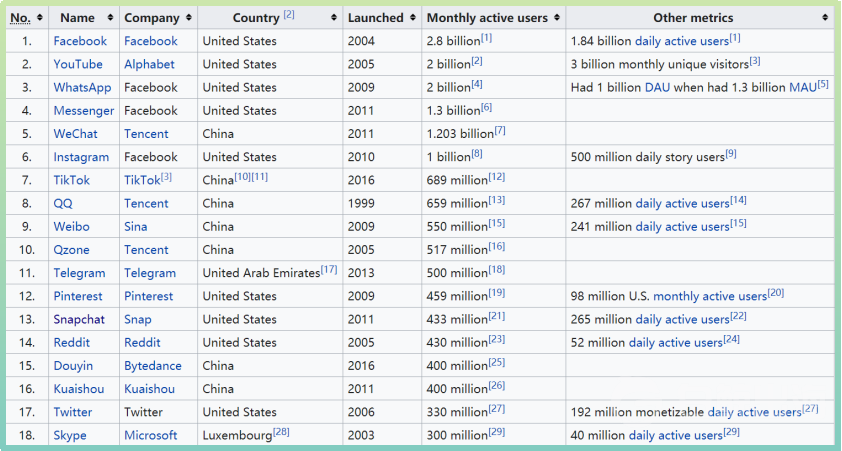
Task: Open reference [17] next to United Arab Emirates
Action: click(328, 270)
